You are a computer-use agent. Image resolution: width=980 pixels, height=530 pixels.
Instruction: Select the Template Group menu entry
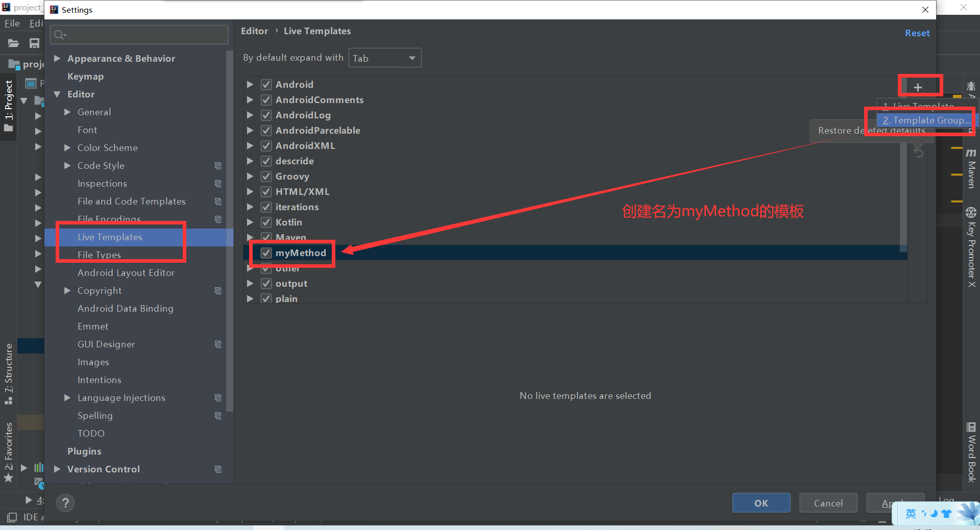[x=926, y=120]
